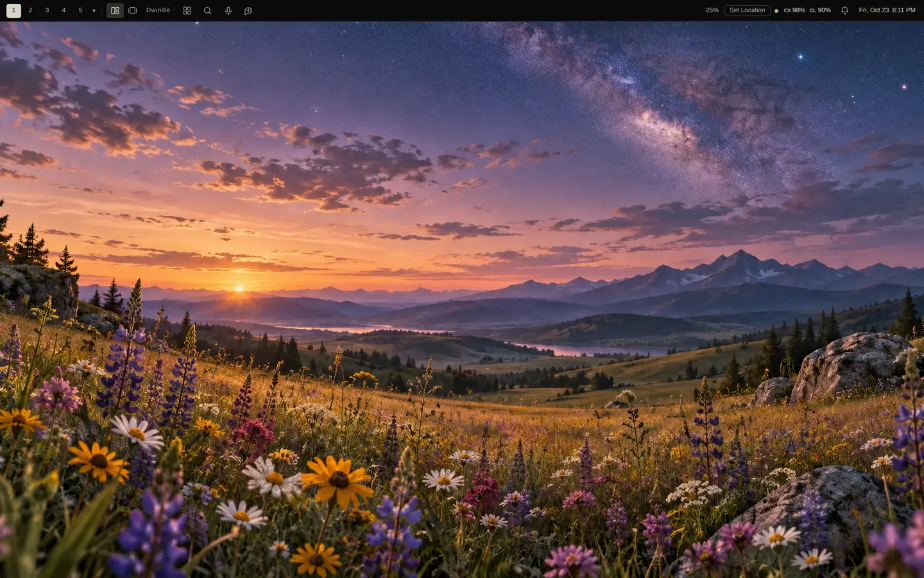Click the Dwindle layout label
Viewport: 924px width, 578px height.
click(x=158, y=10)
